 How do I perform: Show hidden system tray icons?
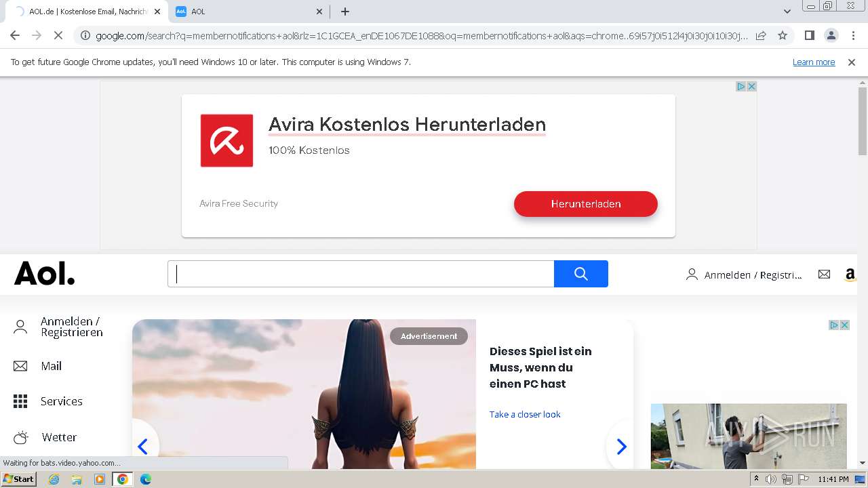[757, 479]
